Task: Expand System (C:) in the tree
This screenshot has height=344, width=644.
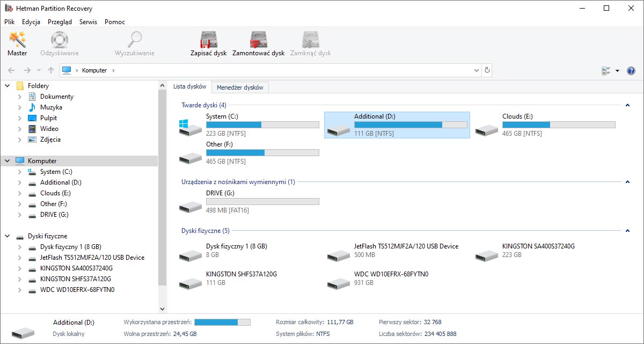Action: coord(19,172)
